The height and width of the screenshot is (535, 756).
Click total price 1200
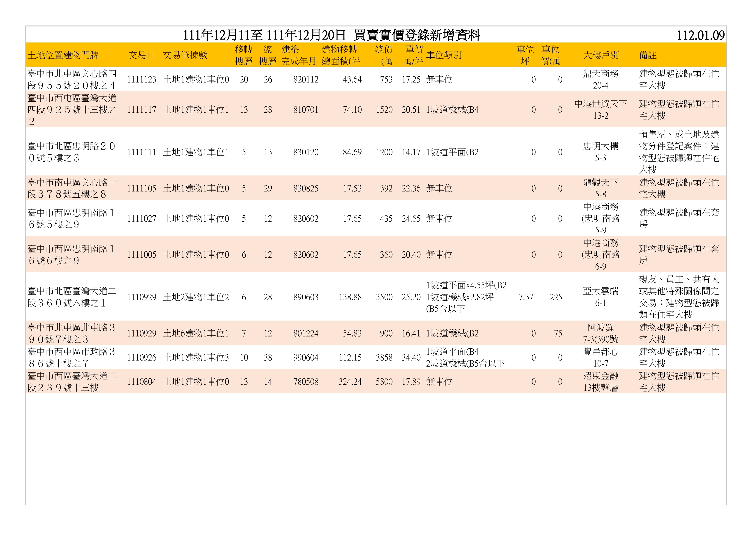click(384, 152)
